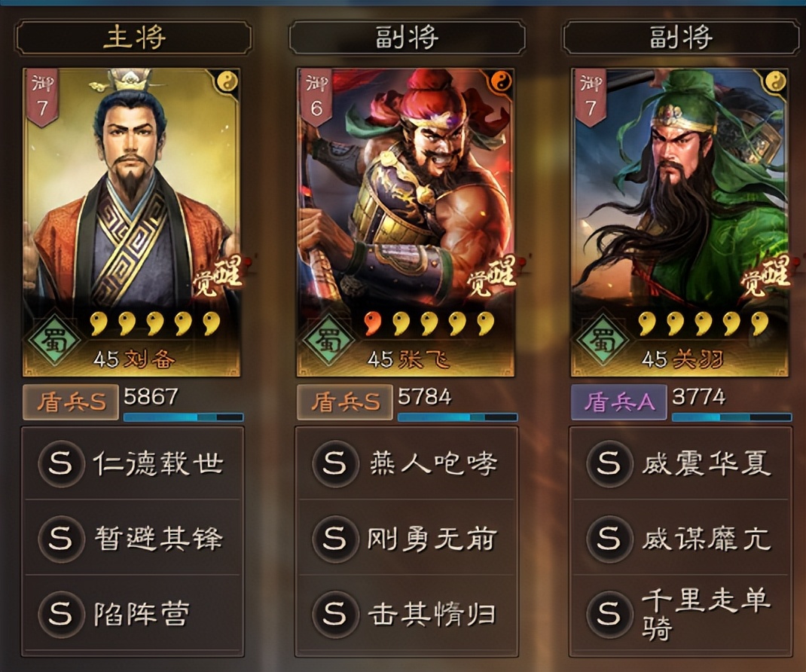Click the troop bar below 5784
Viewport: 806px width, 672px height.
[457, 417]
